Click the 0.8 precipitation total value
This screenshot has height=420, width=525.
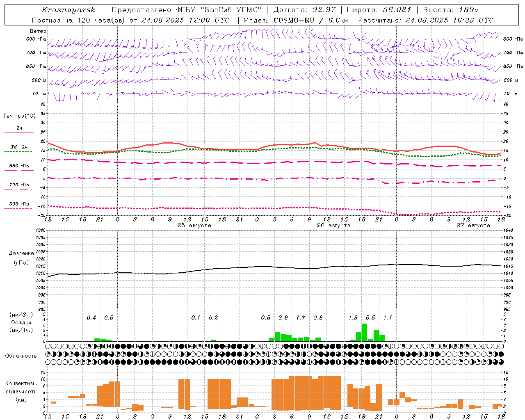pyautogui.click(x=318, y=318)
